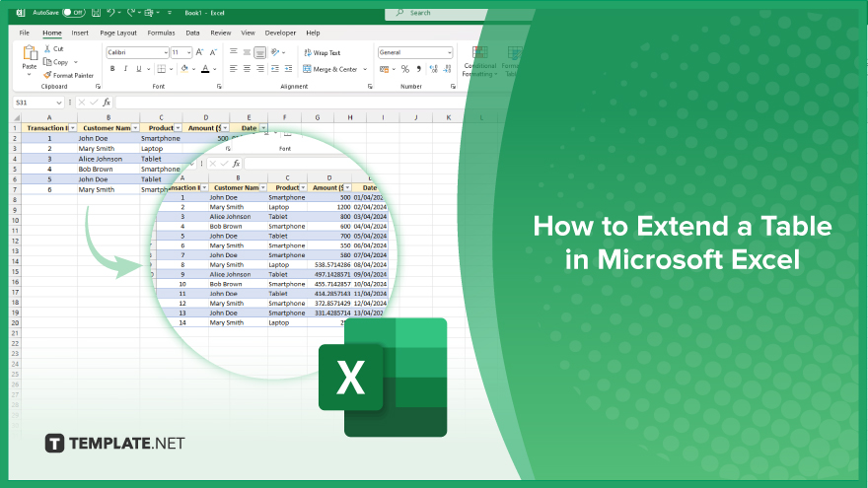Expand the Name Box dropdown arrow
Viewport: 868px width, 488px height.
pyautogui.click(x=58, y=103)
